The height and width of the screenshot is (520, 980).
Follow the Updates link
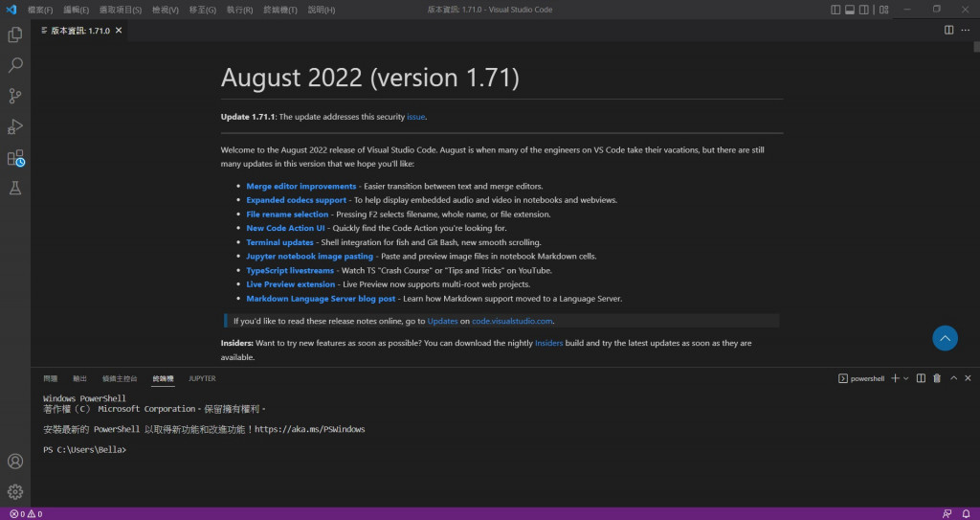click(442, 321)
